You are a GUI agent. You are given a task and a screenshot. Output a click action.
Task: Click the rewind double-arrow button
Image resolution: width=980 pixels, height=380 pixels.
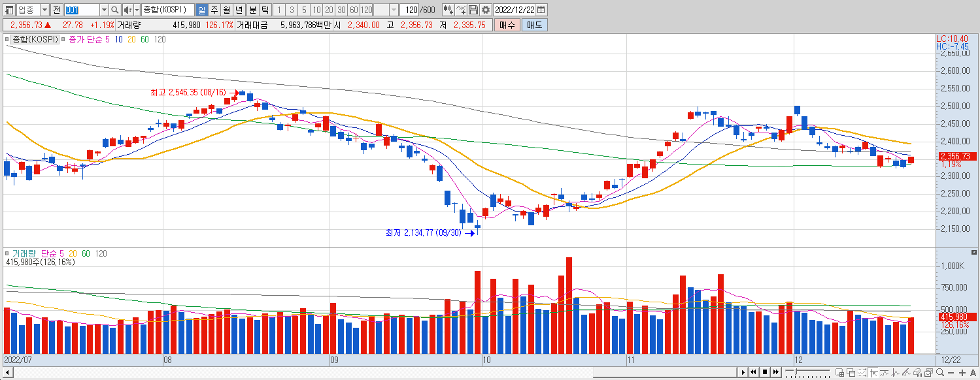[753, 372]
